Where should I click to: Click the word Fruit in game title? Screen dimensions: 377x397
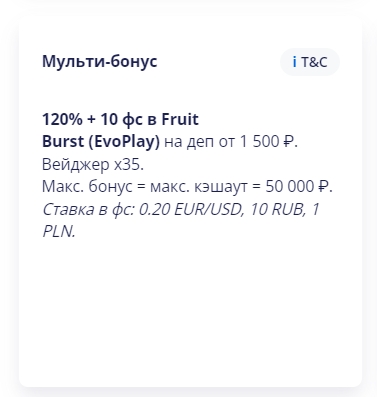pyautogui.click(x=180, y=119)
